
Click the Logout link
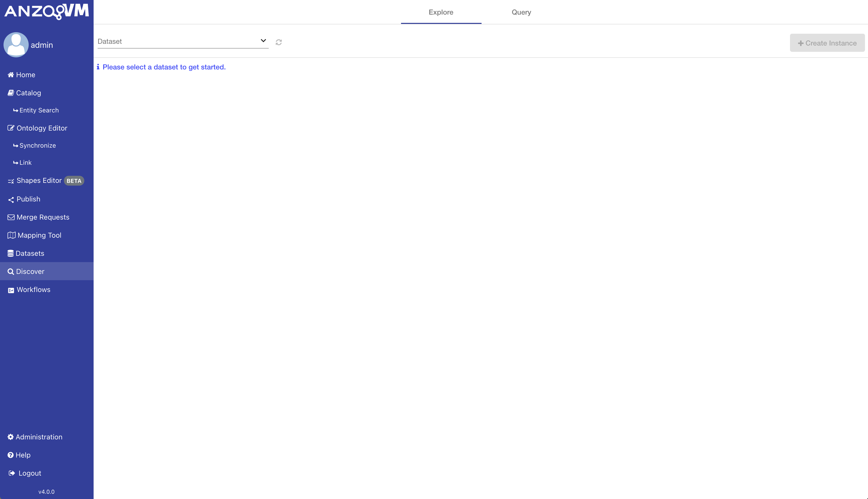[x=30, y=473]
